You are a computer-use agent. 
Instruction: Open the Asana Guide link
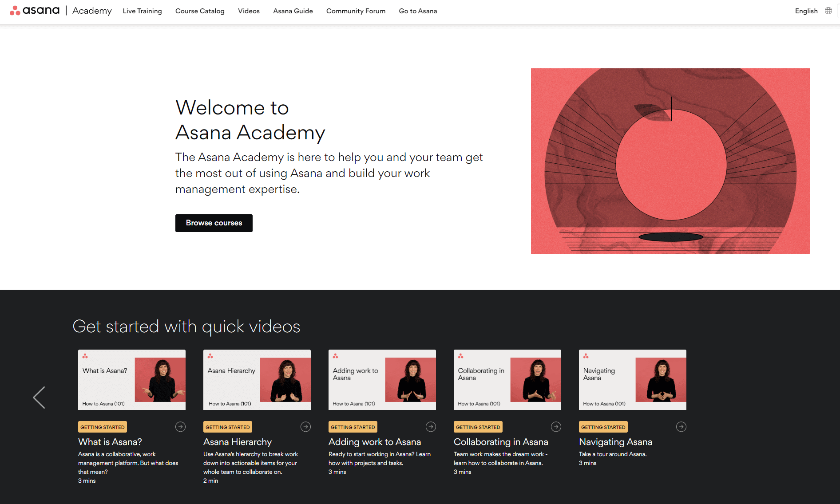pyautogui.click(x=293, y=11)
